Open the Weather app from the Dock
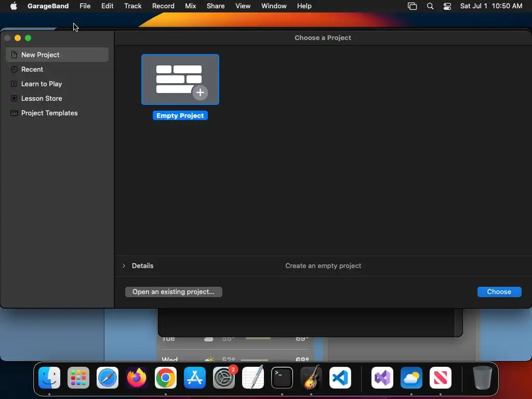This screenshot has width=532, height=399. pos(411,378)
